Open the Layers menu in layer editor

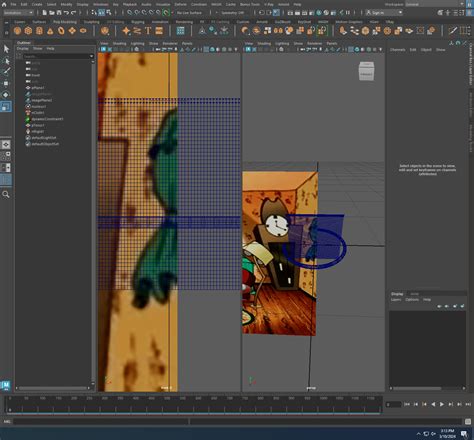[396, 300]
